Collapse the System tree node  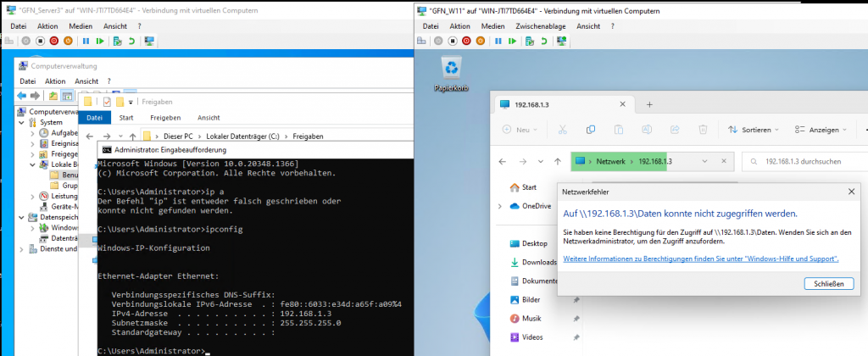(21, 122)
